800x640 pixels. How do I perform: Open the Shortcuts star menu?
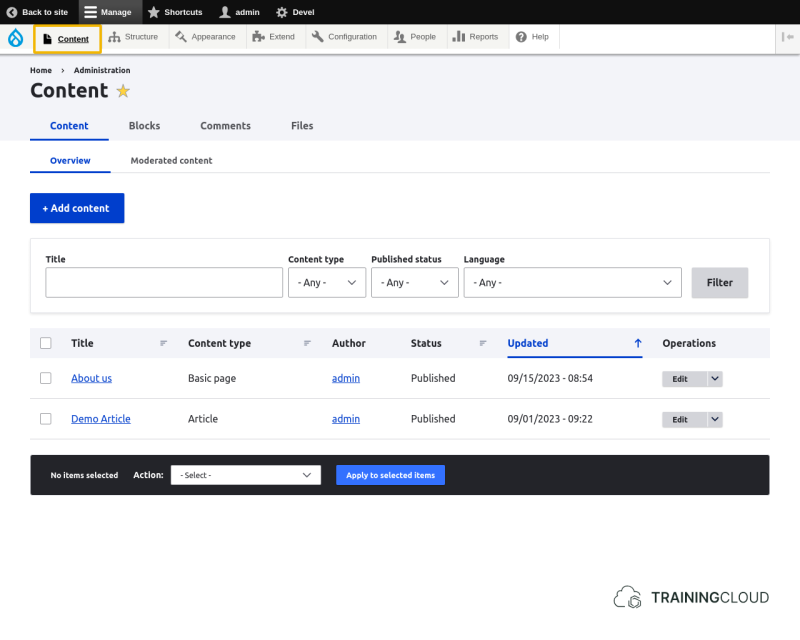pos(175,12)
